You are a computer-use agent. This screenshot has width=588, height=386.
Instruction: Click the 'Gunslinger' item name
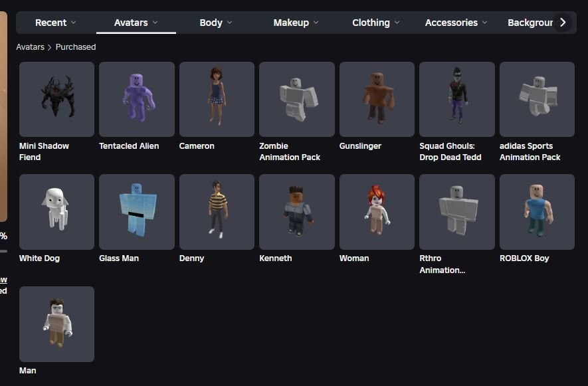coord(360,146)
